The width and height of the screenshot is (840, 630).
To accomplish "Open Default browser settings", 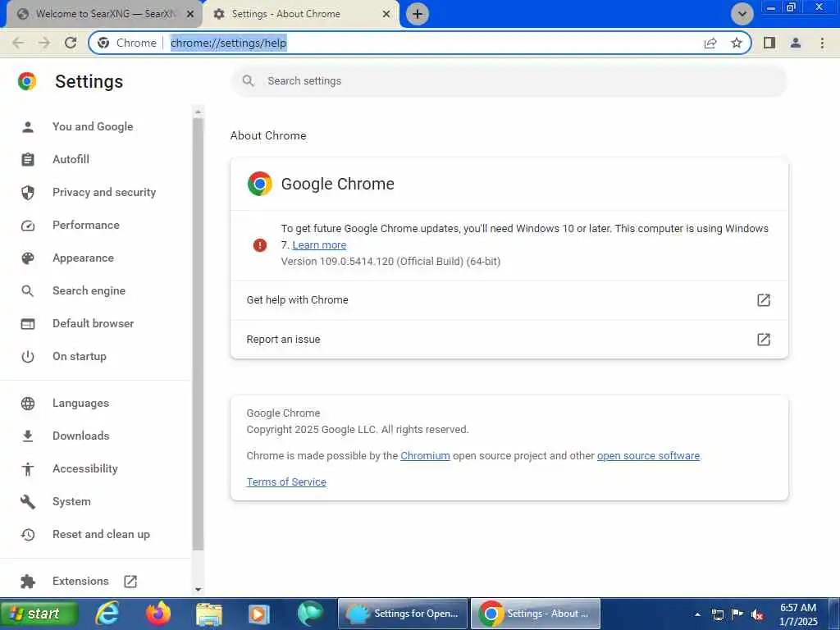I will (94, 323).
